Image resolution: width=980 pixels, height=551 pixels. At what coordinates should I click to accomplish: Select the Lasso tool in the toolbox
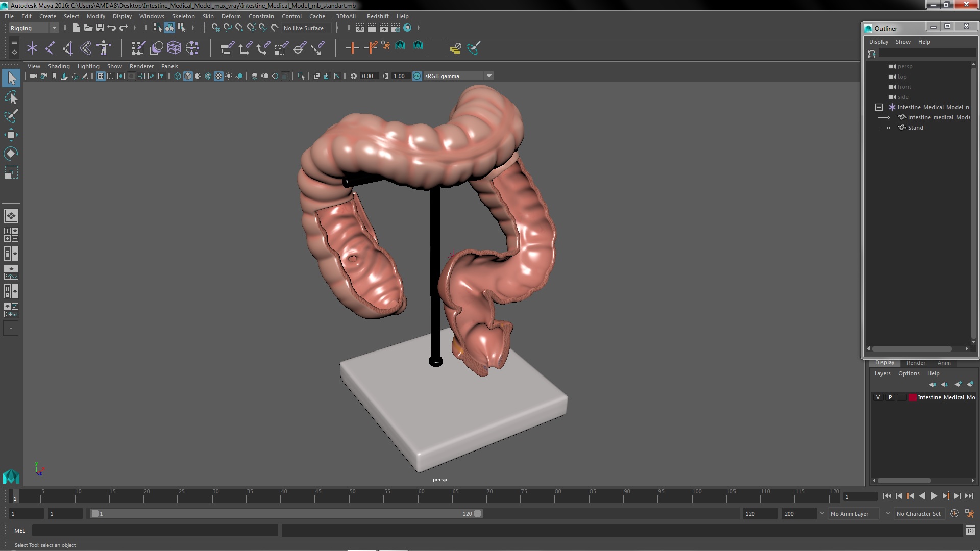point(11,97)
